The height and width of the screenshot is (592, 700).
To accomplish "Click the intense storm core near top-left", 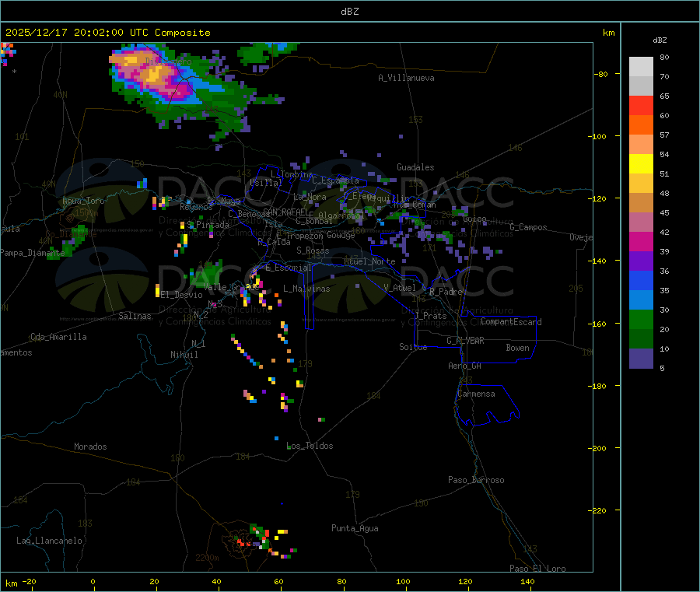I will tap(155, 75).
